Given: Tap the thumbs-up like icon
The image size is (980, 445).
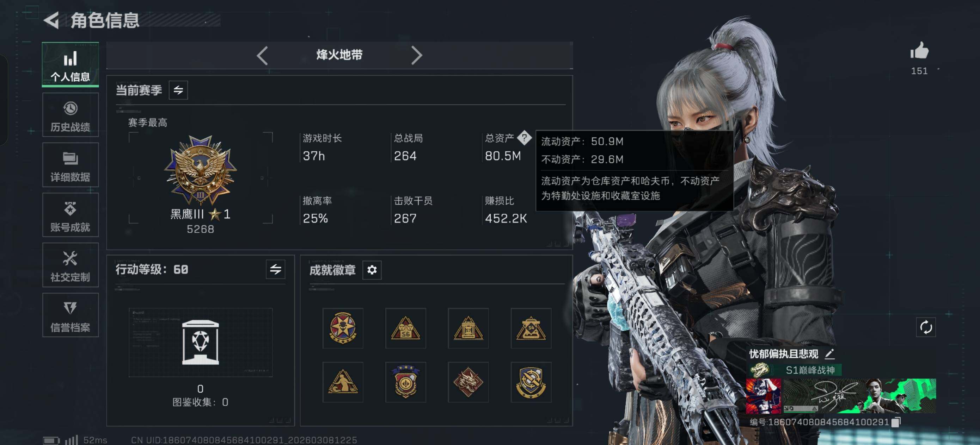Looking at the screenshot, I should (x=919, y=51).
